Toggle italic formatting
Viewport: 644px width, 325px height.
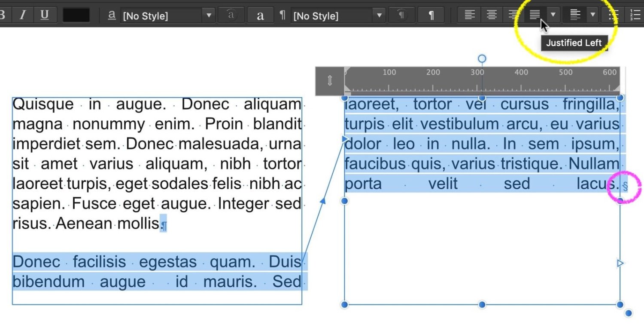point(22,14)
